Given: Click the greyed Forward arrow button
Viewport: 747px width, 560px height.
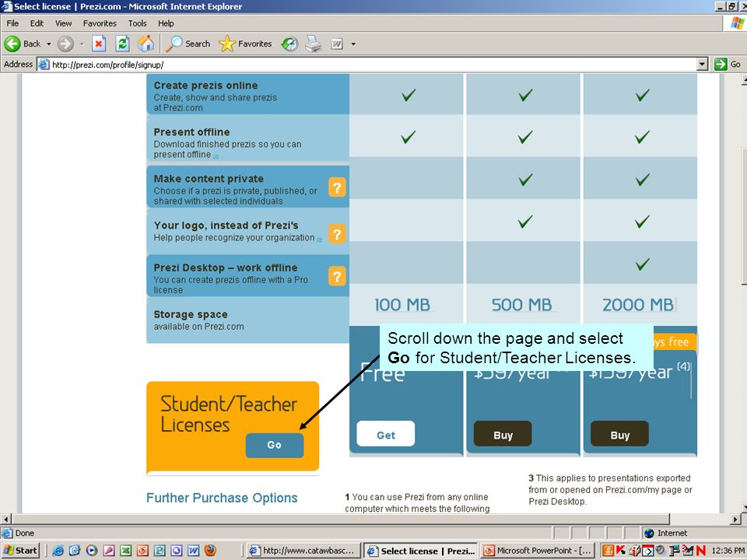Looking at the screenshot, I should coord(65,44).
